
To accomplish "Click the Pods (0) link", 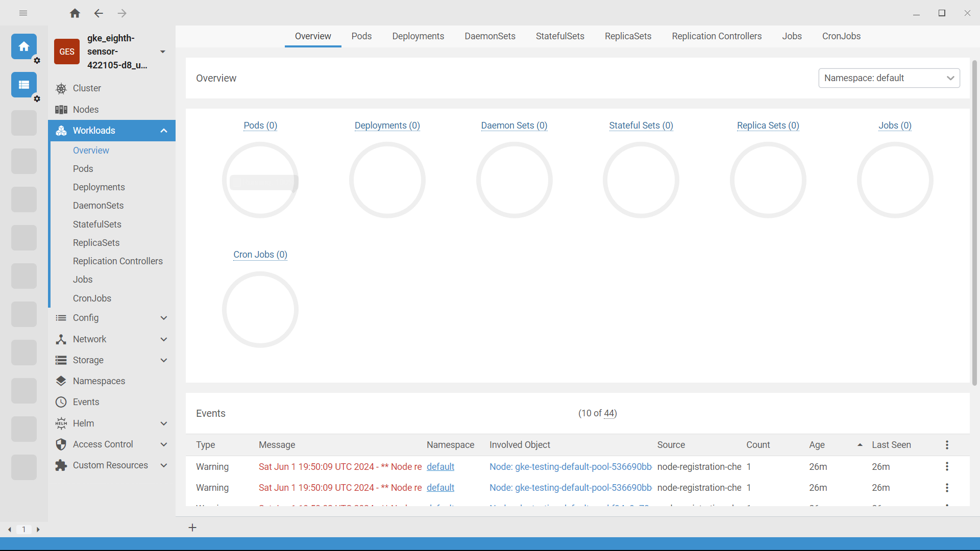I will 260,125.
